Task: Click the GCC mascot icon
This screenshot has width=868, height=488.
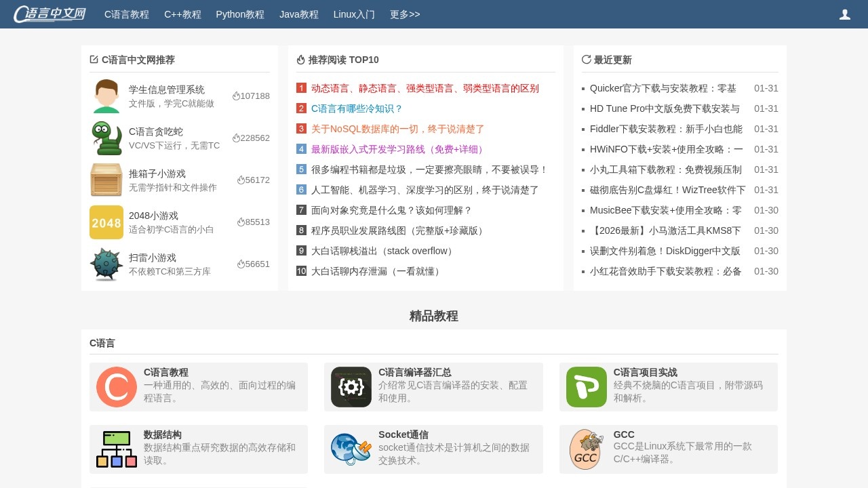Action: point(586,449)
